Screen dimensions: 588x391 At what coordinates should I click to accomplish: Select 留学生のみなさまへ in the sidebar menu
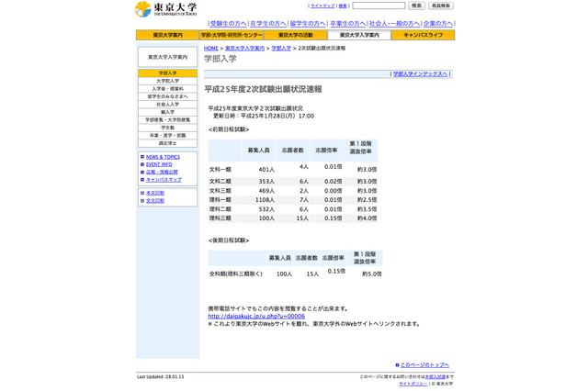click(x=167, y=96)
